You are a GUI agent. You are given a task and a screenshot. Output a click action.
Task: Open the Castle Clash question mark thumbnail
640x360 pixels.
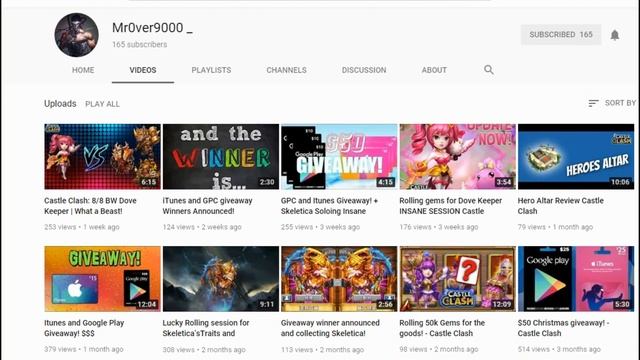458,279
